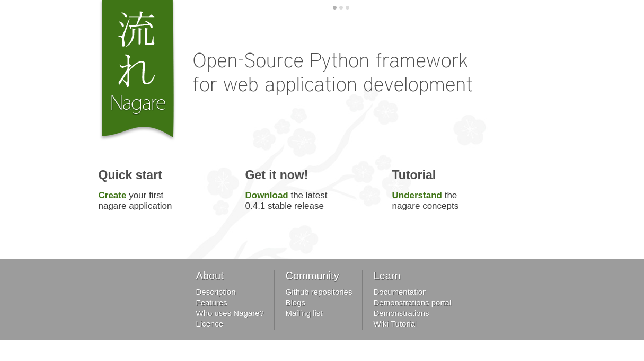
Task: Click the Tutorial heading
Action: [x=413, y=175]
